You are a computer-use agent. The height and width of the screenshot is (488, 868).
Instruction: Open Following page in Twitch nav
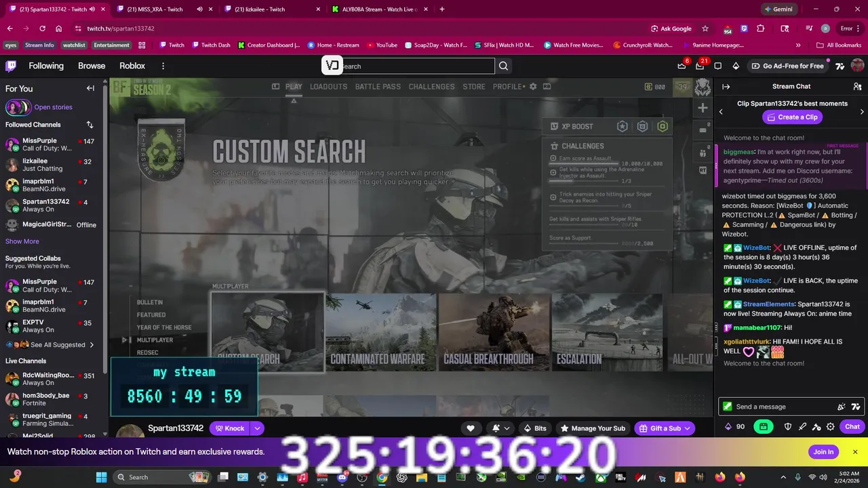(46, 66)
